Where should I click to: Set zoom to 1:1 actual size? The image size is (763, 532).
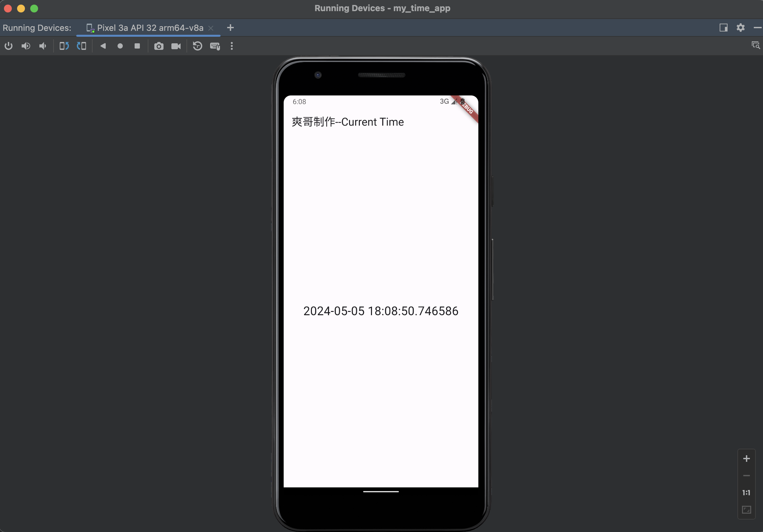pos(746,493)
